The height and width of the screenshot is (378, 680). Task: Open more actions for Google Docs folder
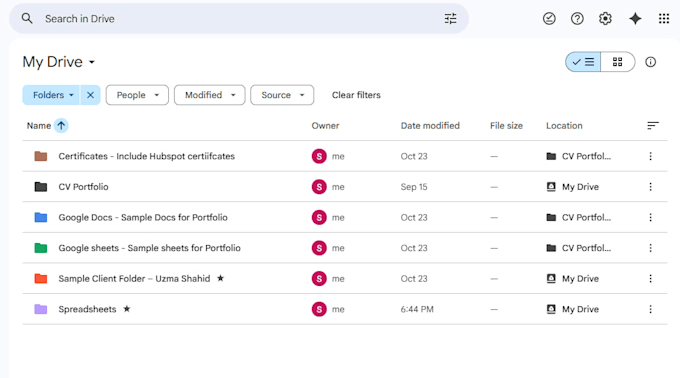(x=651, y=217)
